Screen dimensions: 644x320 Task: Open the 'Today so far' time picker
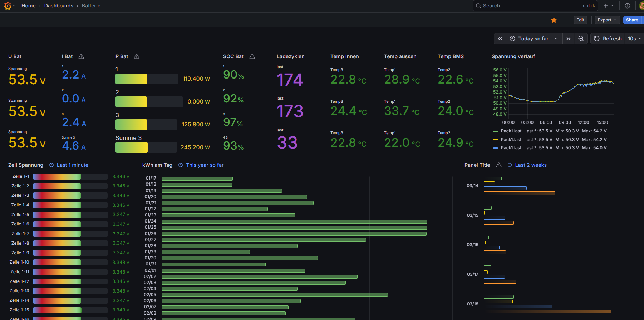coord(534,39)
